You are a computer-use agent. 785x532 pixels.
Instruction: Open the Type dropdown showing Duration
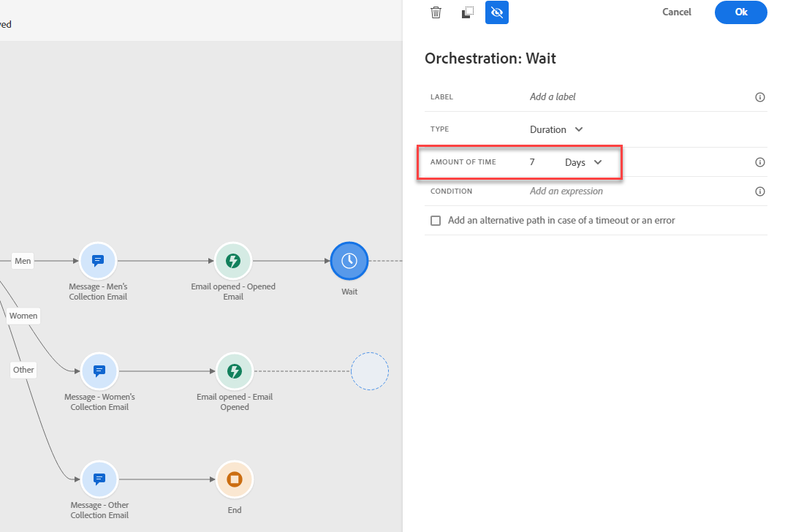pos(556,129)
